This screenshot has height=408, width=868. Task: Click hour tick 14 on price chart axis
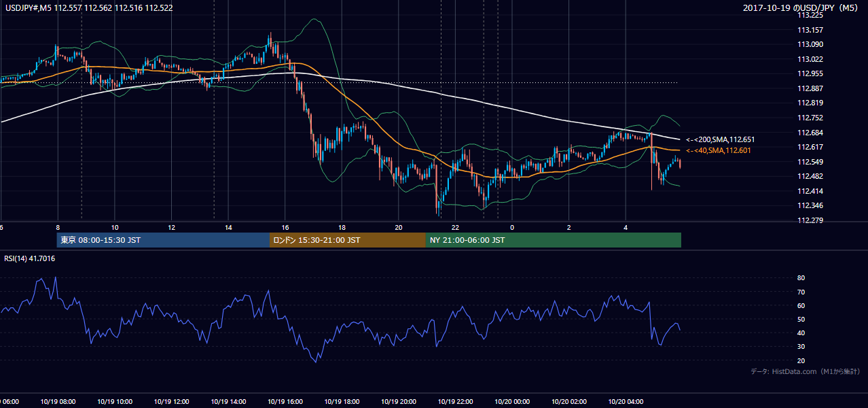(228, 227)
